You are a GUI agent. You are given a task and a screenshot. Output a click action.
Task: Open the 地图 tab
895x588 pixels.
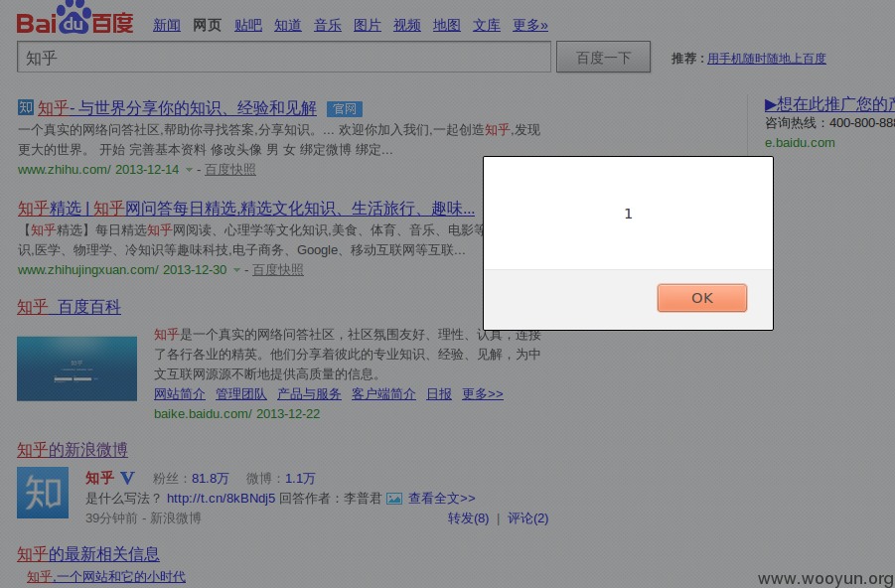tap(446, 25)
